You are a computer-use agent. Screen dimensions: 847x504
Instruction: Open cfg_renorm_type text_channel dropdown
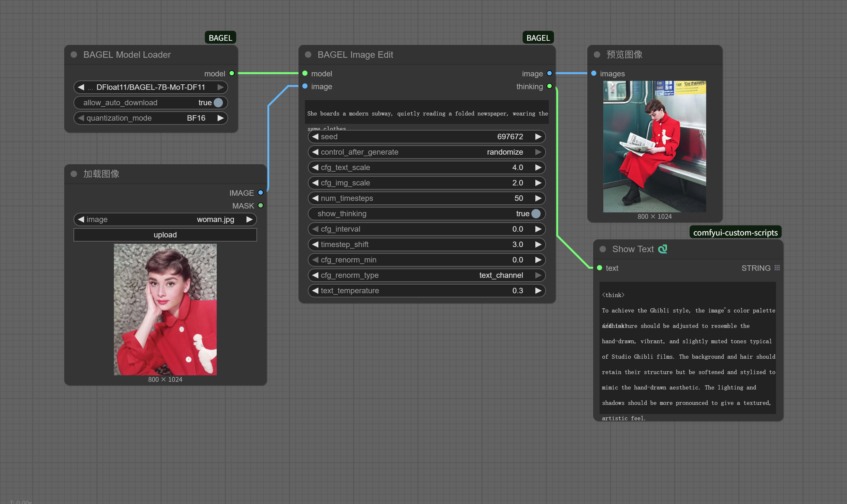427,275
